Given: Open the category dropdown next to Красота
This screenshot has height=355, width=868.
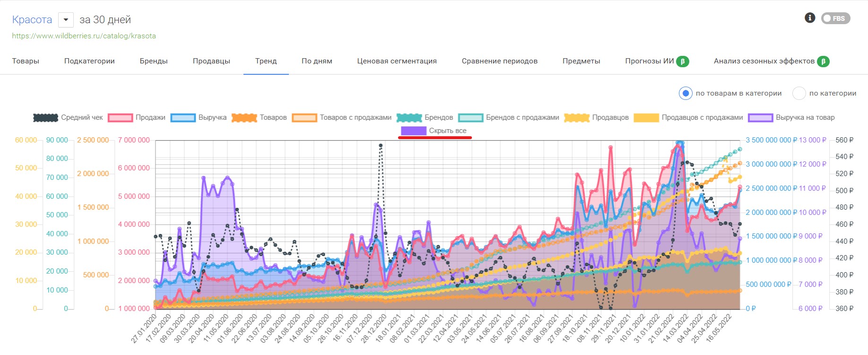Looking at the screenshot, I should 66,20.
